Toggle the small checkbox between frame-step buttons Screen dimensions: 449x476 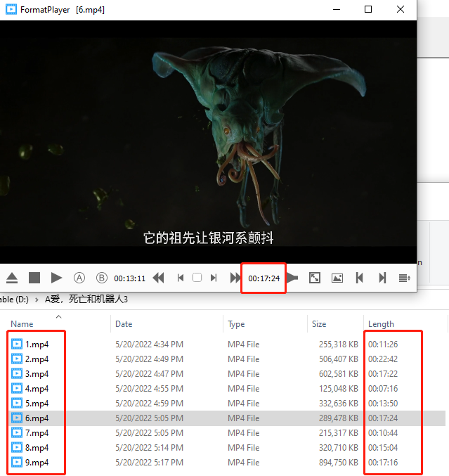click(x=197, y=278)
